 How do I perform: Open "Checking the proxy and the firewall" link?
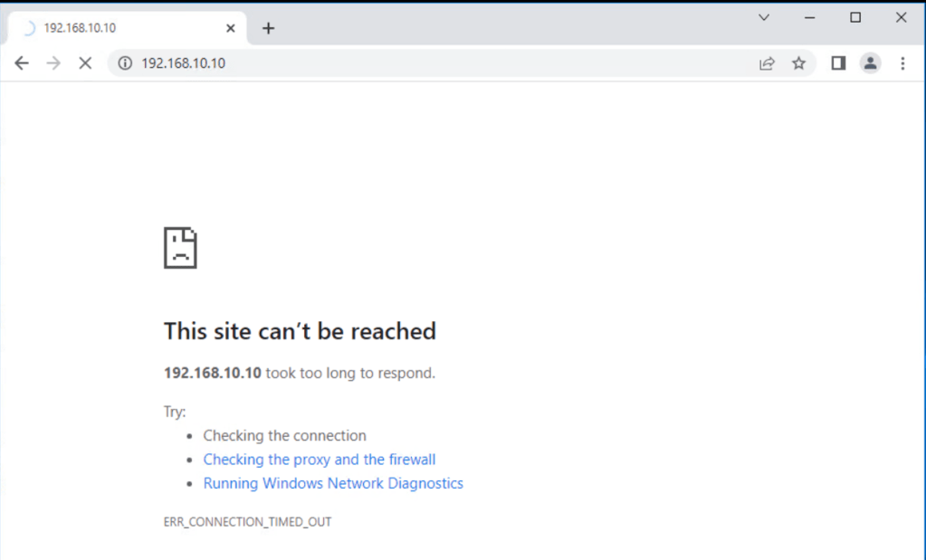(x=320, y=460)
